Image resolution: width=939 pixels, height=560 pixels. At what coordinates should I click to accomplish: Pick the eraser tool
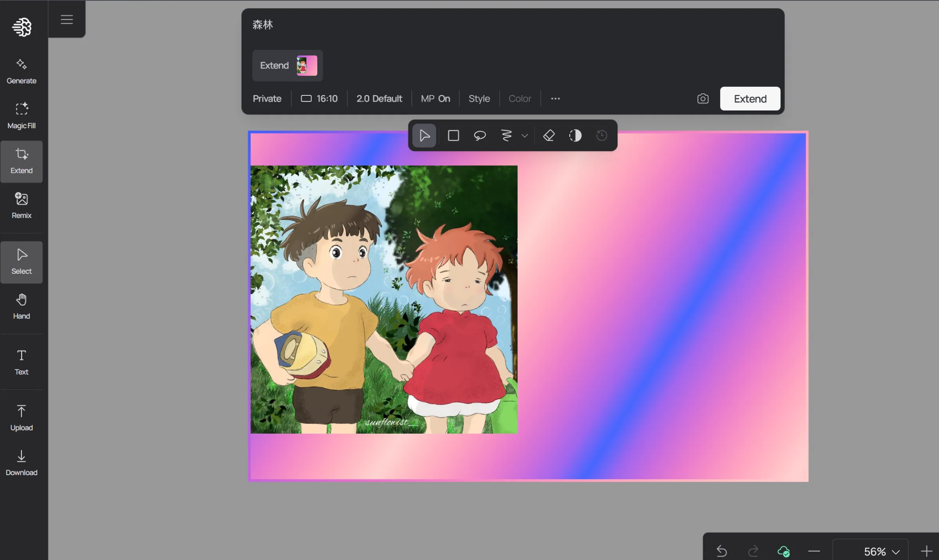coord(549,136)
